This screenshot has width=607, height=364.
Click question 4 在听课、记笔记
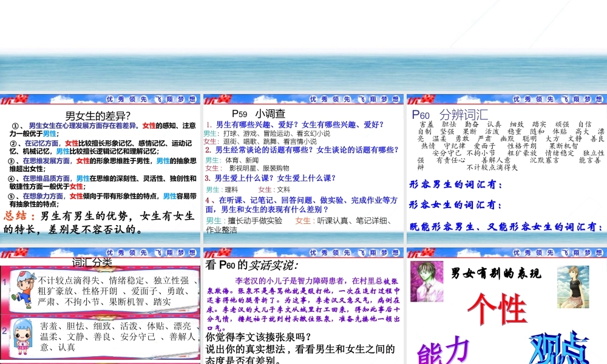pyautogui.click(x=302, y=204)
